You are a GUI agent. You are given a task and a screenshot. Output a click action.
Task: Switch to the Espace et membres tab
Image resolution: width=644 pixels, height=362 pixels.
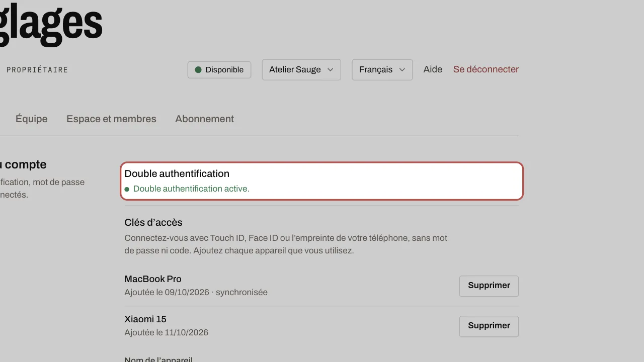pos(111,119)
